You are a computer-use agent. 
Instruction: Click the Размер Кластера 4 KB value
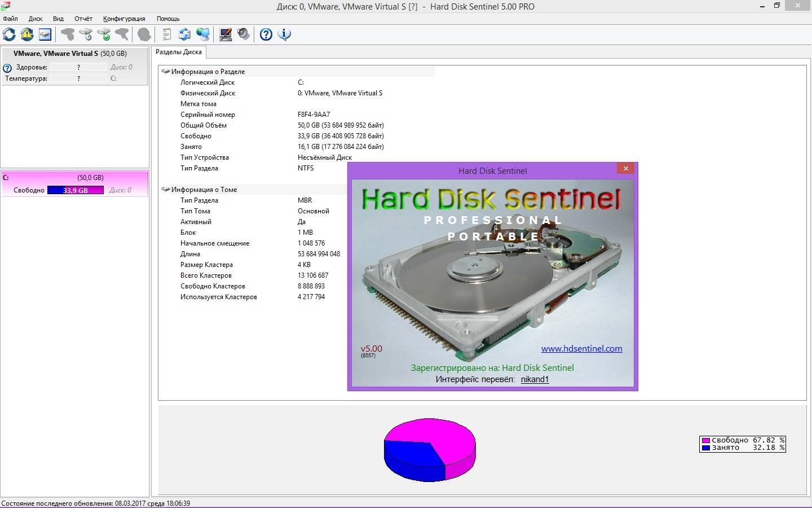[x=304, y=265]
